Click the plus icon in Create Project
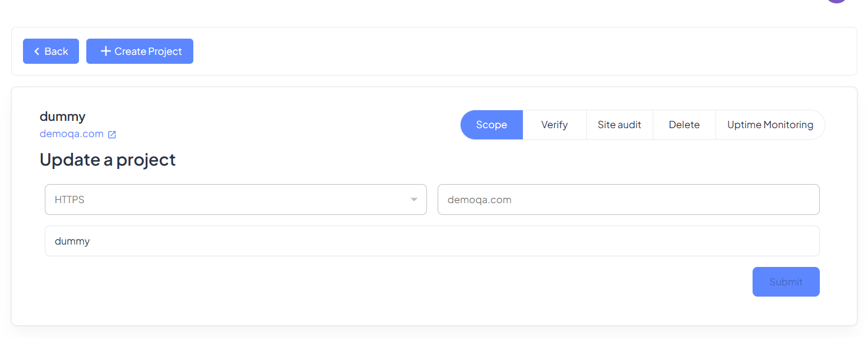The width and height of the screenshot is (868, 338). click(x=105, y=51)
